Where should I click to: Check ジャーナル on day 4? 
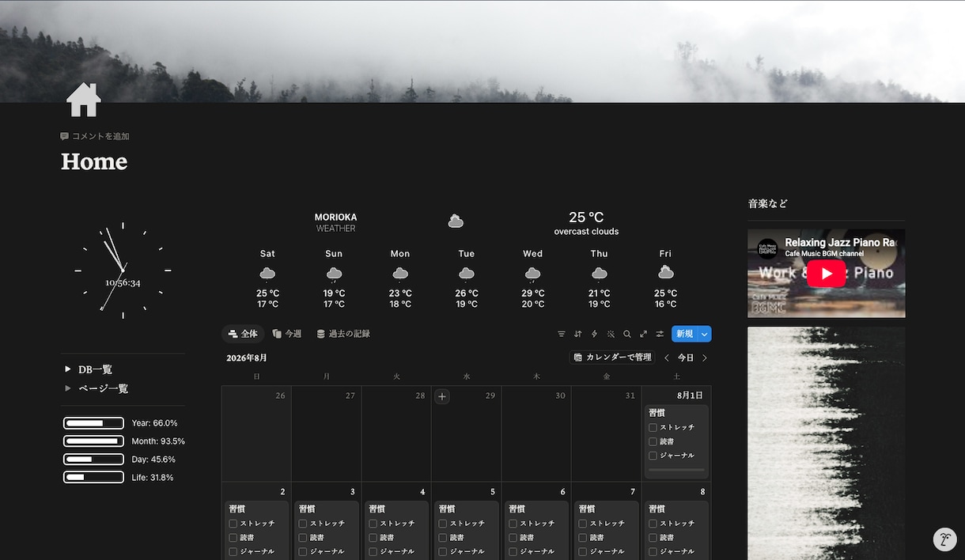pos(373,552)
